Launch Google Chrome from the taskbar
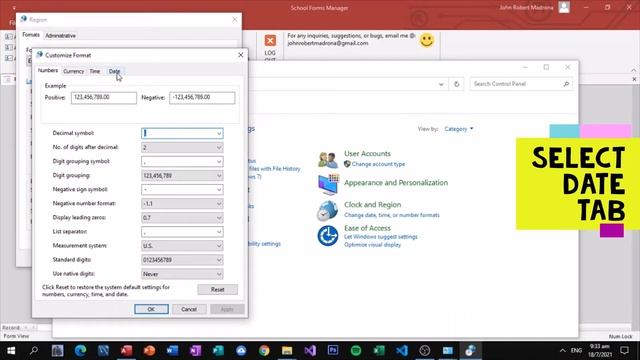This screenshot has width=640, height=360. [x=264, y=350]
